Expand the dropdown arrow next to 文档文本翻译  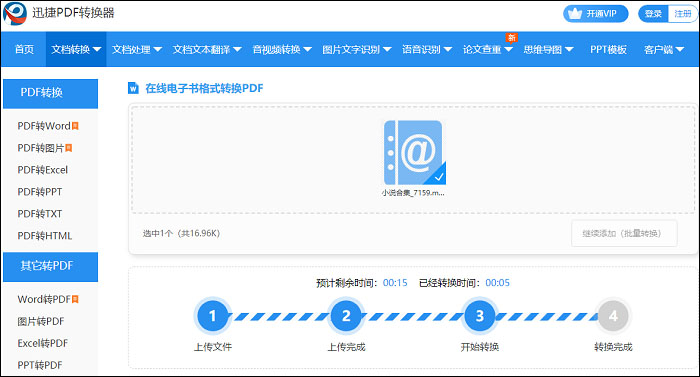point(237,50)
